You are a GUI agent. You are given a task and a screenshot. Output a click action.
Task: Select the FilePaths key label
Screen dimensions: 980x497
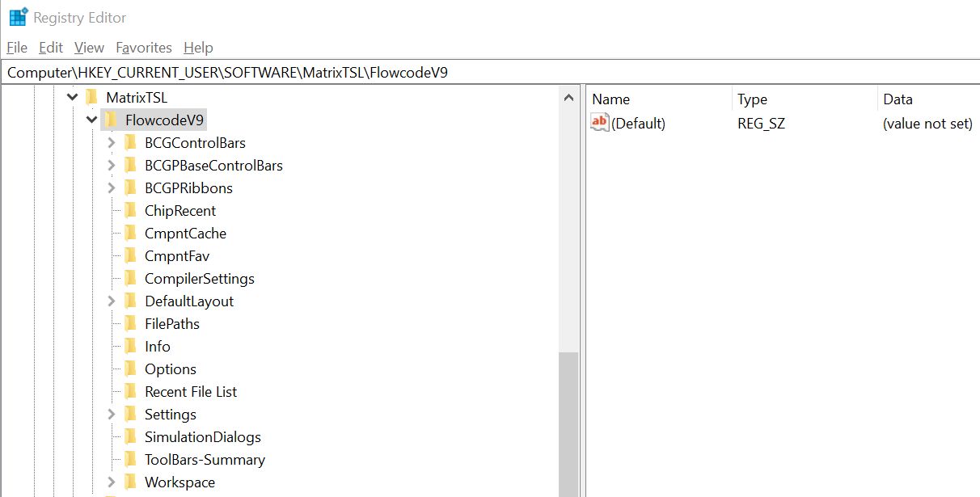pyautogui.click(x=172, y=324)
